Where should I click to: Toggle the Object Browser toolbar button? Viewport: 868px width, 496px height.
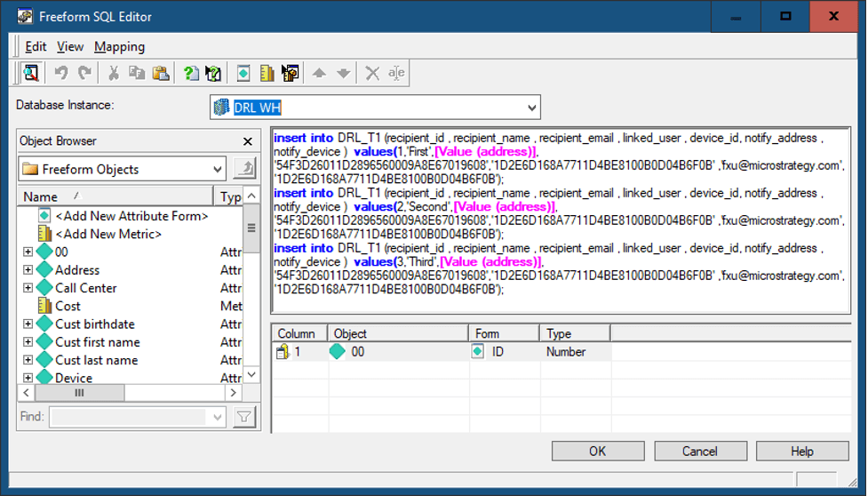[x=30, y=73]
